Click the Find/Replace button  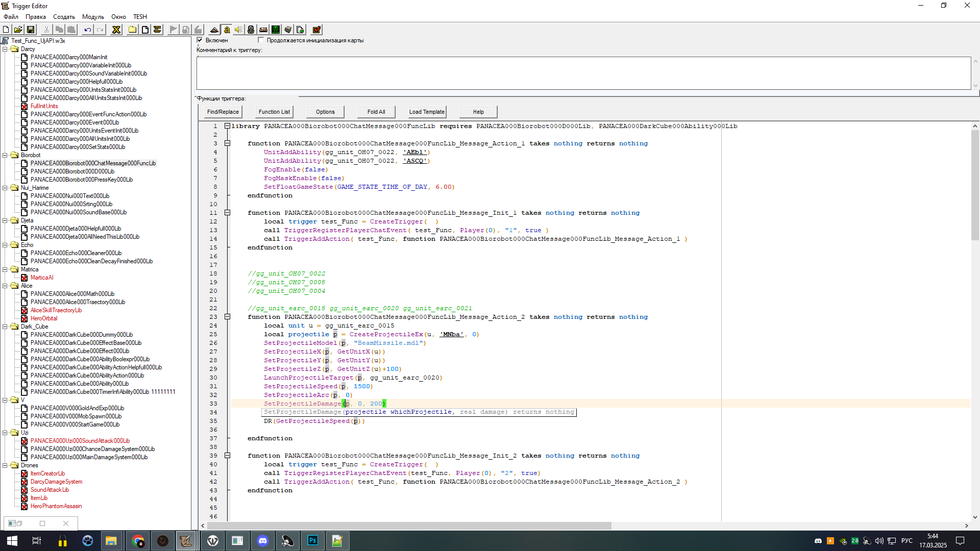pyautogui.click(x=223, y=112)
